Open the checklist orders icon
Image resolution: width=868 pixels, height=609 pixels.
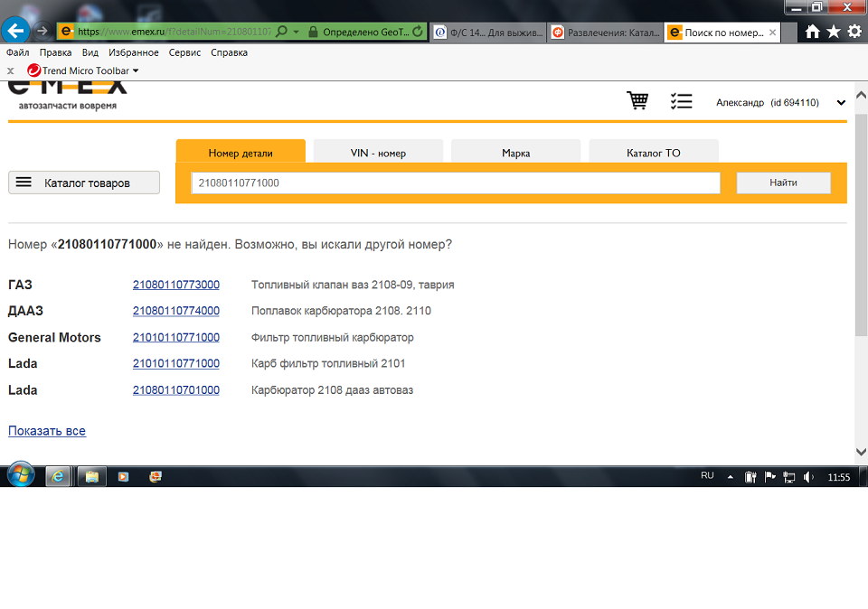point(681,101)
